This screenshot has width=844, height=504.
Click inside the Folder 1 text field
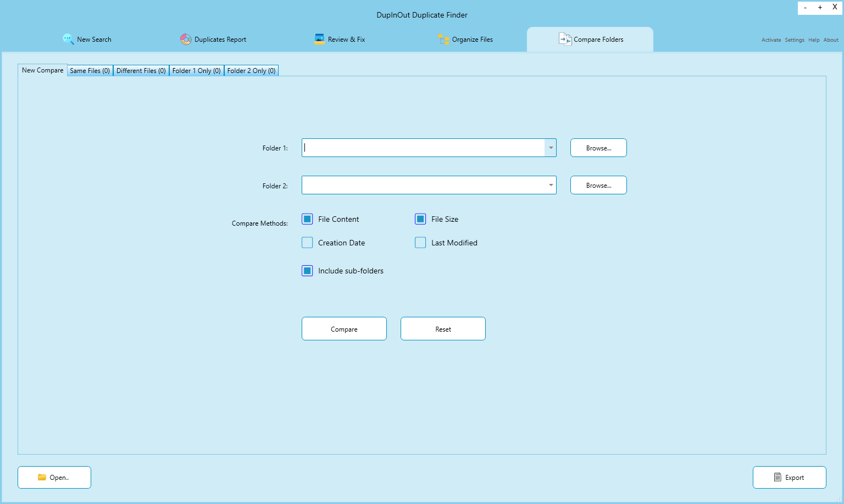click(423, 148)
